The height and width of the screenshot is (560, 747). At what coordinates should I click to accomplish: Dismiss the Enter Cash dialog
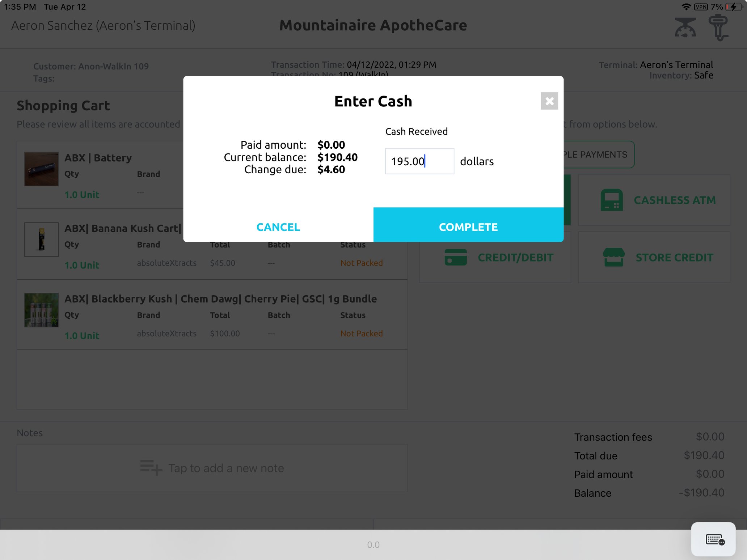(549, 101)
